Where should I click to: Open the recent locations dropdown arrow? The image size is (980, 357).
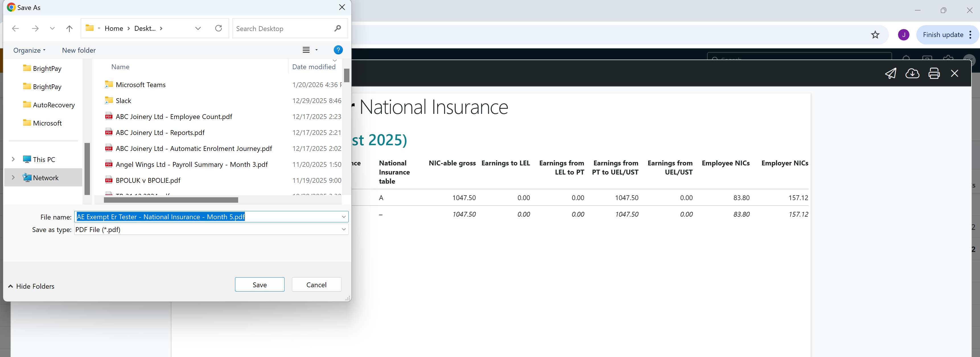pos(52,28)
